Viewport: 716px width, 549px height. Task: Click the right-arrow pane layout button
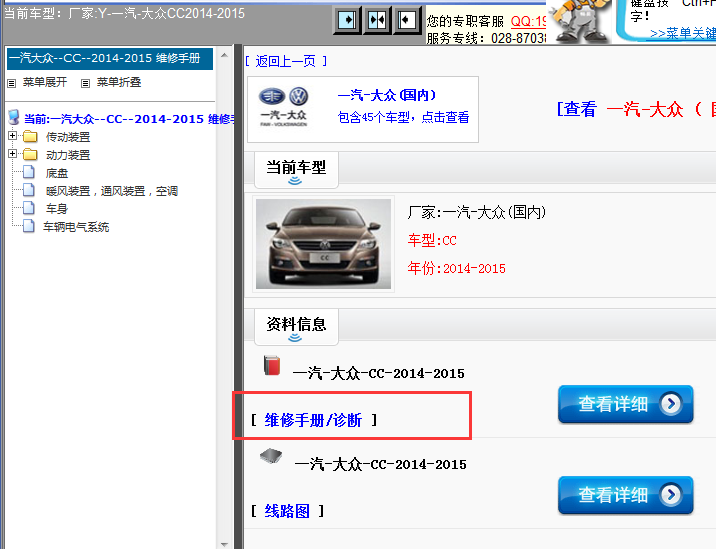(347, 20)
